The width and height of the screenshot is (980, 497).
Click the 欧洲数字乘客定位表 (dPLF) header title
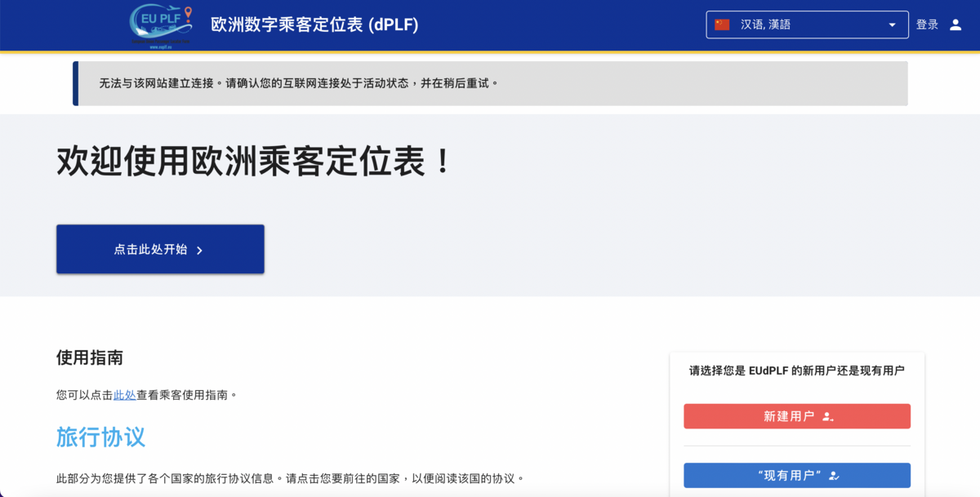(314, 24)
